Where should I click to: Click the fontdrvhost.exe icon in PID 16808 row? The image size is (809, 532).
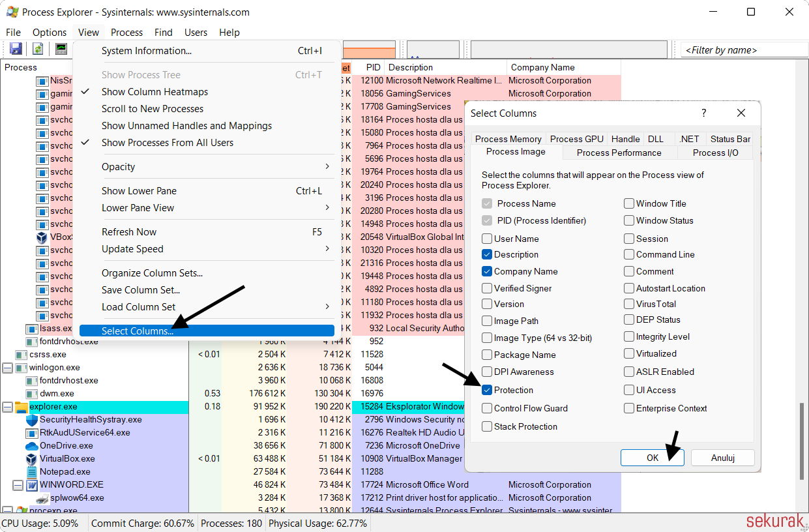coord(31,381)
